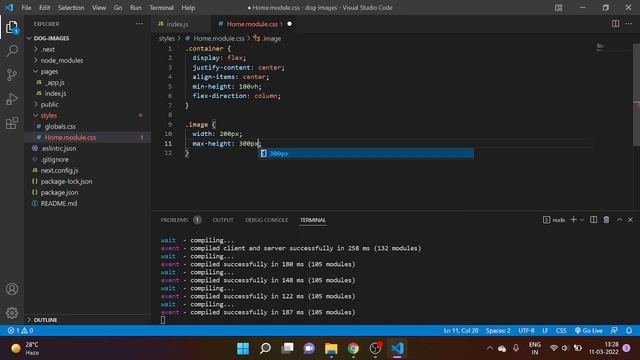
Task: Change encoding UTF-8 in status bar
Action: coord(526,330)
